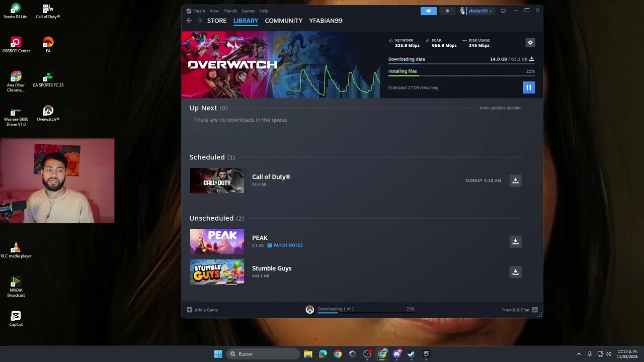Open the Friends menu
Image resolution: width=644 pixels, height=362 pixels.
[x=230, y=11]
